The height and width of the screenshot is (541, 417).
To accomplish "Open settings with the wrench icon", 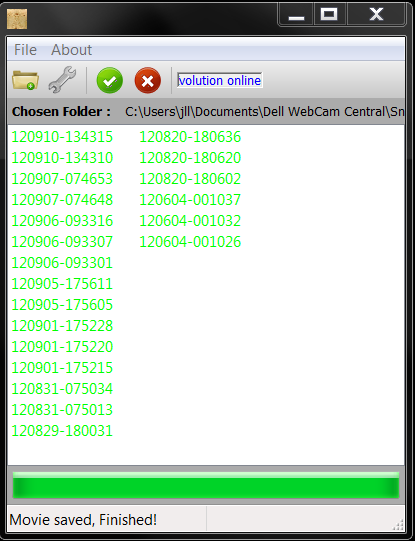I will tap(62, 80).
